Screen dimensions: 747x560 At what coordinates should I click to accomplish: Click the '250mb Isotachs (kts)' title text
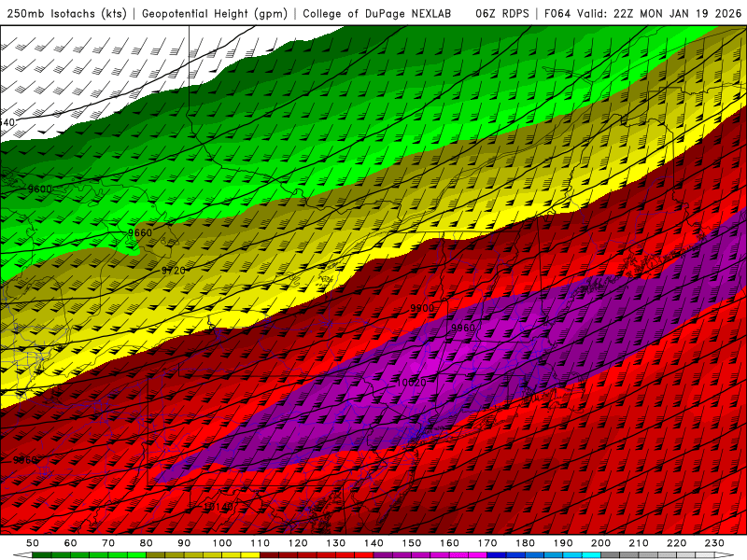click(x=66, y=14)
